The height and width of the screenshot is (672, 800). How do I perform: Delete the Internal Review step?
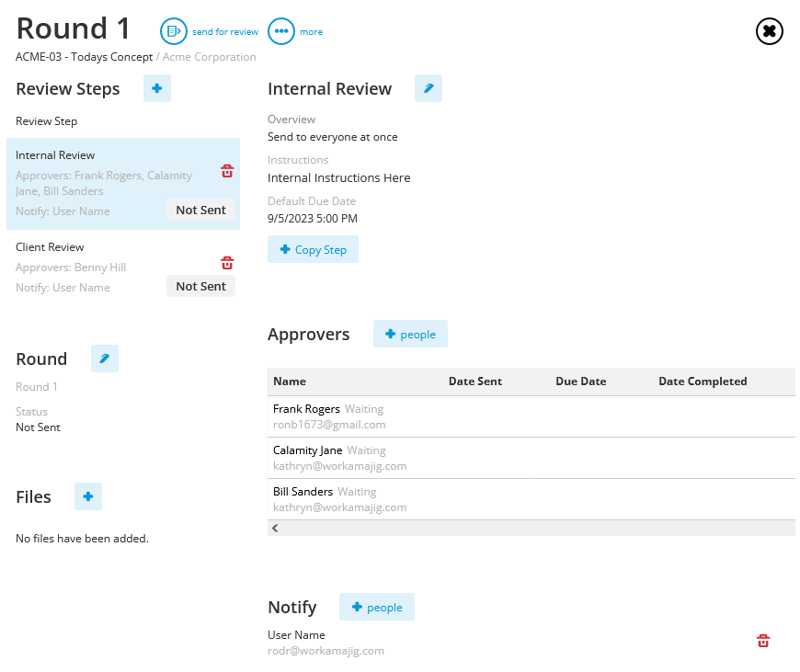coord(227,171)
